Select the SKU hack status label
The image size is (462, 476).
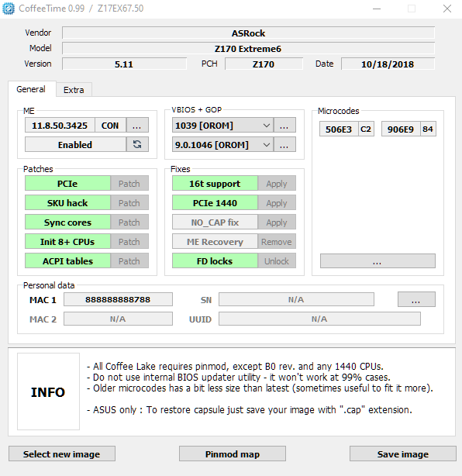[x=67, y=203]
